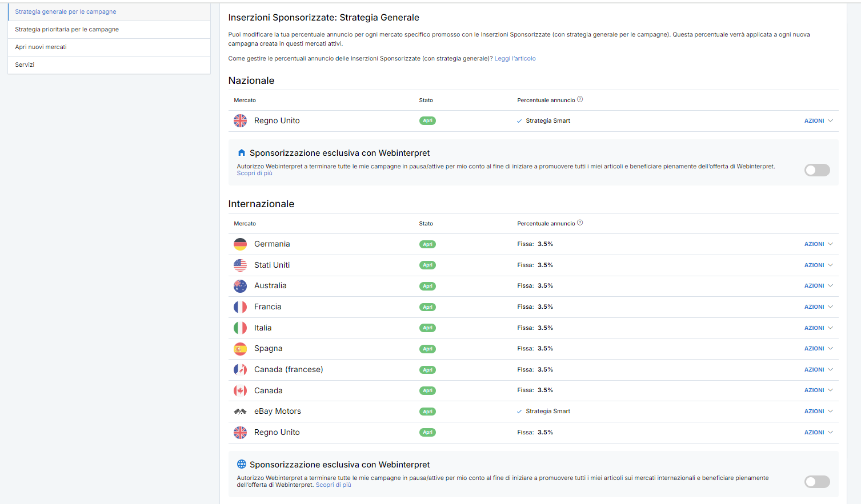861x504 pixels.
Task: Click the house icon for national sponsorship
Action: tap(242, 153)
